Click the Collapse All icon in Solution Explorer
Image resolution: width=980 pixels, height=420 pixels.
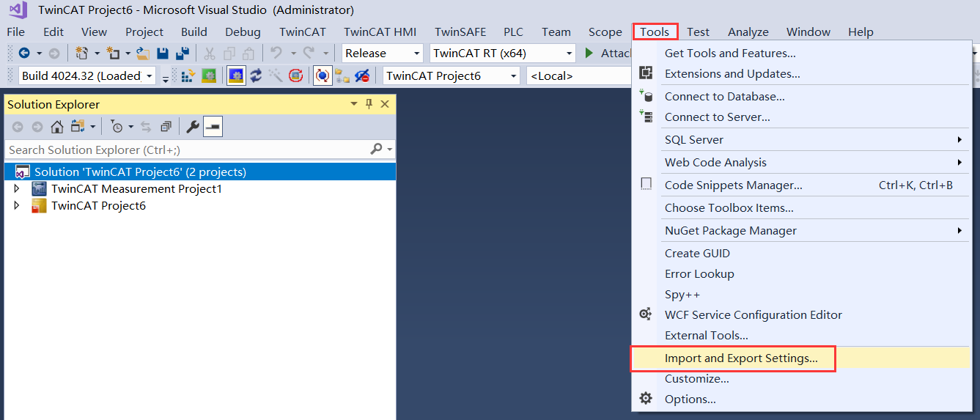click(x=166, y=127)
